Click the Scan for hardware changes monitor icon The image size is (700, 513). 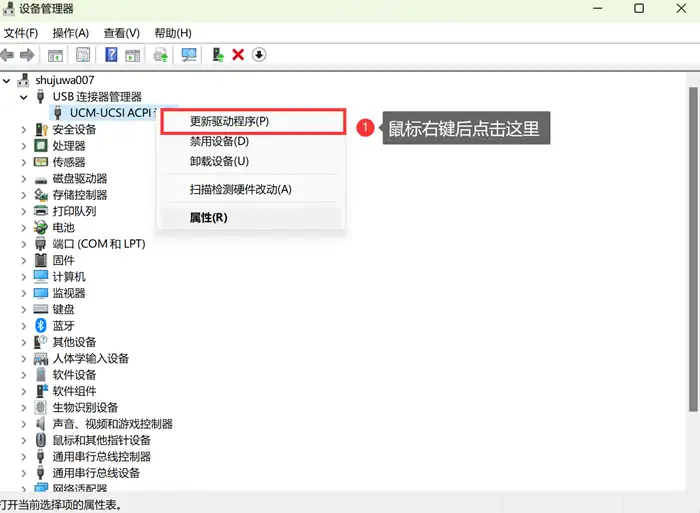click(x=189, y=55)
